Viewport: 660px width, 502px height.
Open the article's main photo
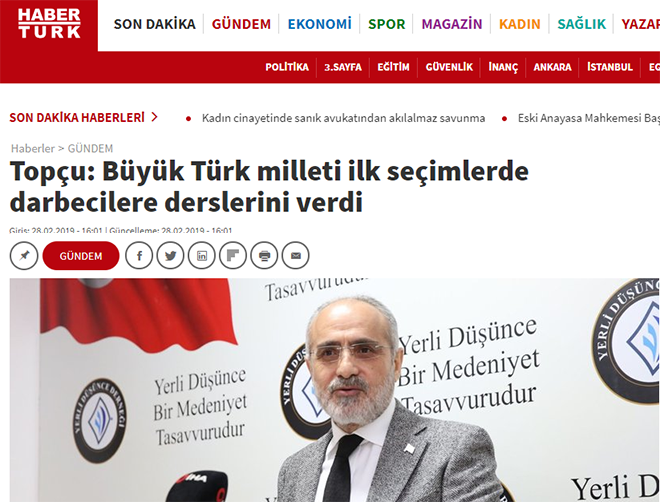point(335,390)
